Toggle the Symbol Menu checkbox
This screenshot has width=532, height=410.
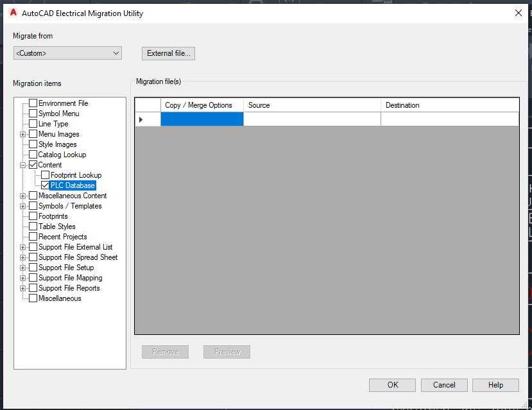(31, 114)
